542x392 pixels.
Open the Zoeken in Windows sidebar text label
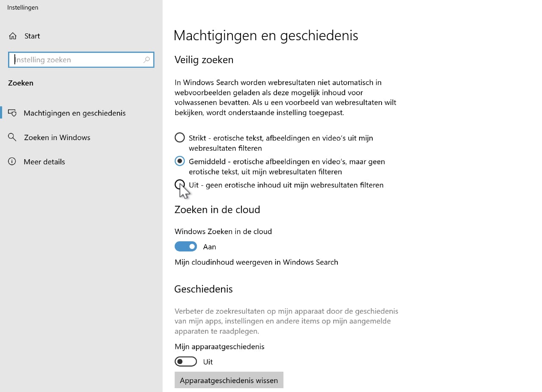coord(57,137)
